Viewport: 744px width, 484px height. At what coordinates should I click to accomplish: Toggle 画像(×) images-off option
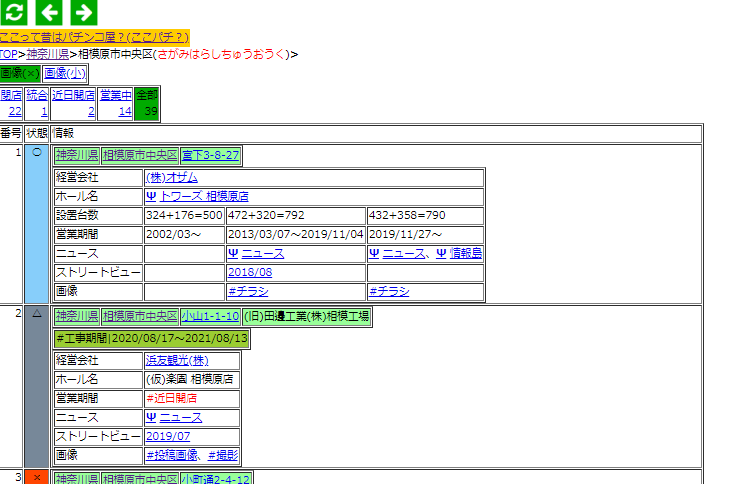(20, 73)
